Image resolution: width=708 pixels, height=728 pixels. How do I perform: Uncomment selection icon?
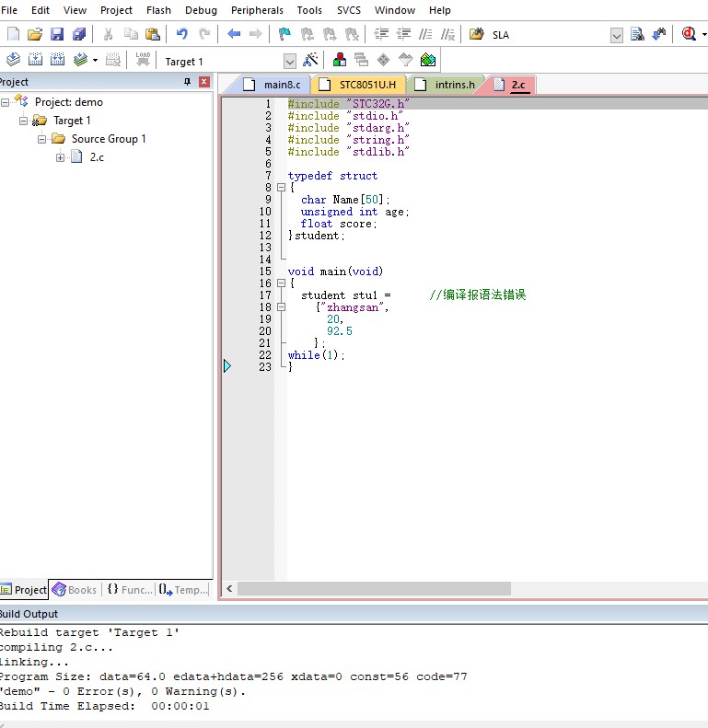[447, 34]
